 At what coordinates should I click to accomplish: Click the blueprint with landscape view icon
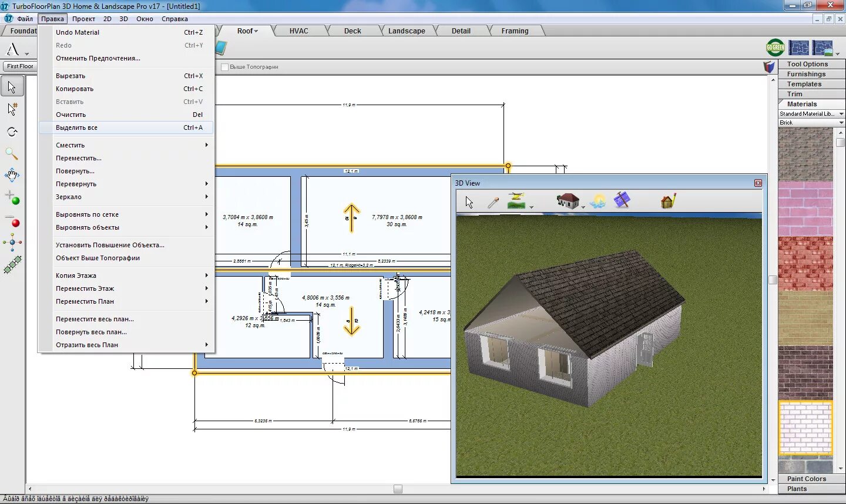click(x=822, y=48)
